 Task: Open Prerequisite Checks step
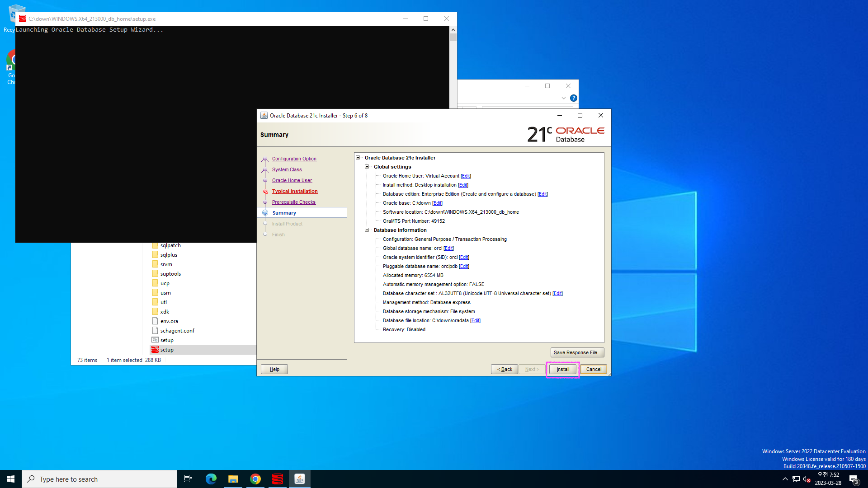[x=294, y=202]
